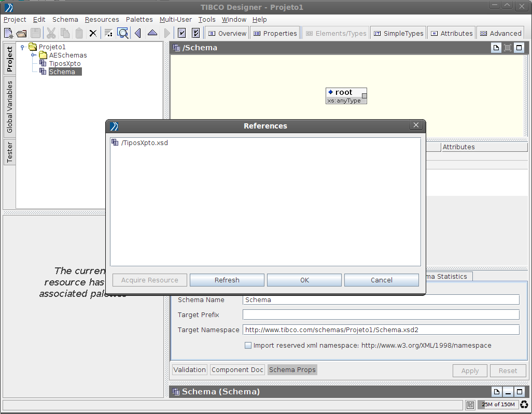Expand the AESchemas folder node
Viewport: 532px width, 414px height.
point(33,55)
